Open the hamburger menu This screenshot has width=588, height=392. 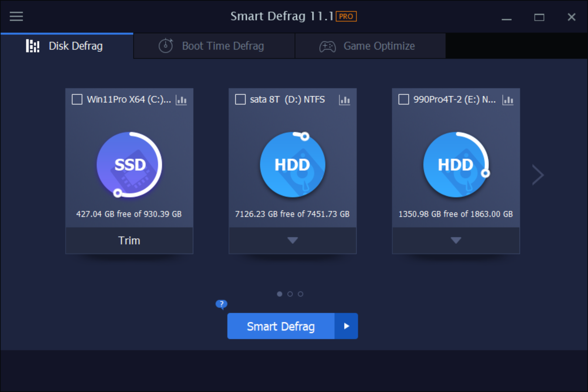pos(16,17)
